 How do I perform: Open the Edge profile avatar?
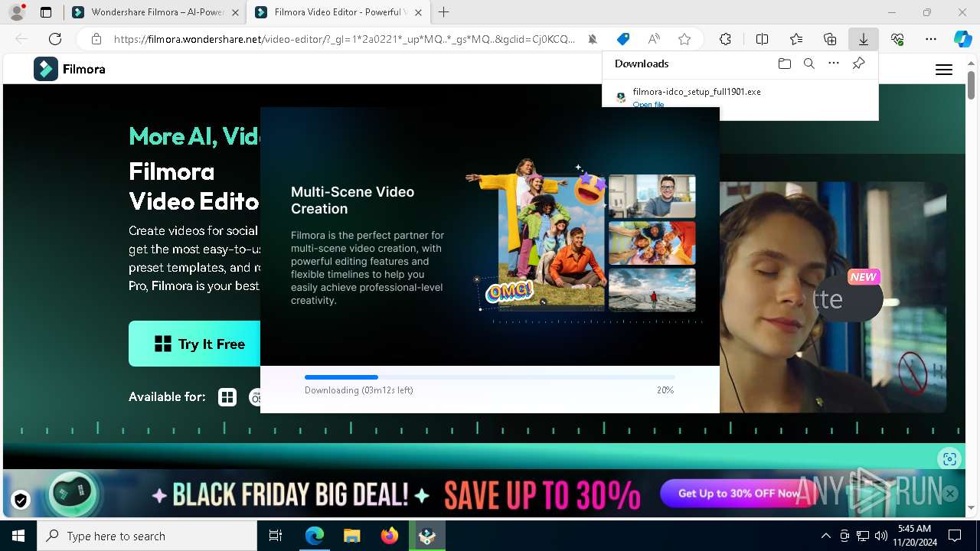tap(16, 12)
